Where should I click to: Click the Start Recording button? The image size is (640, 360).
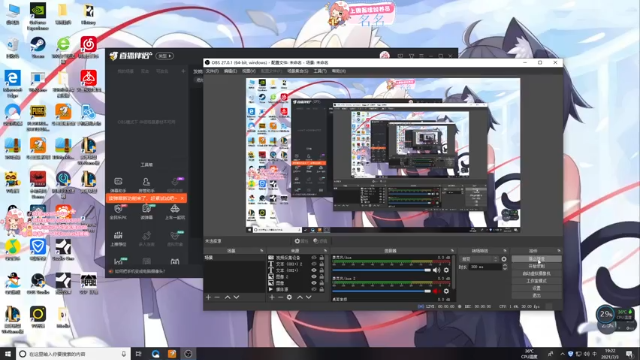(536, 266)
